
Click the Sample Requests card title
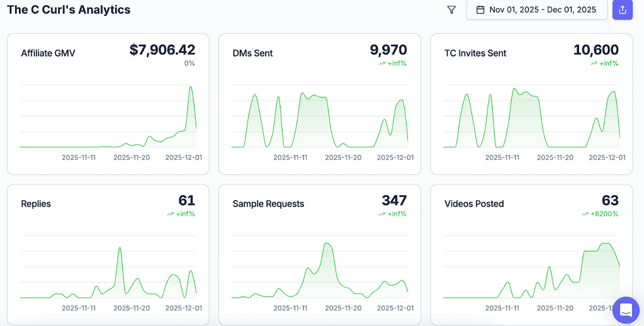(268, 204)
